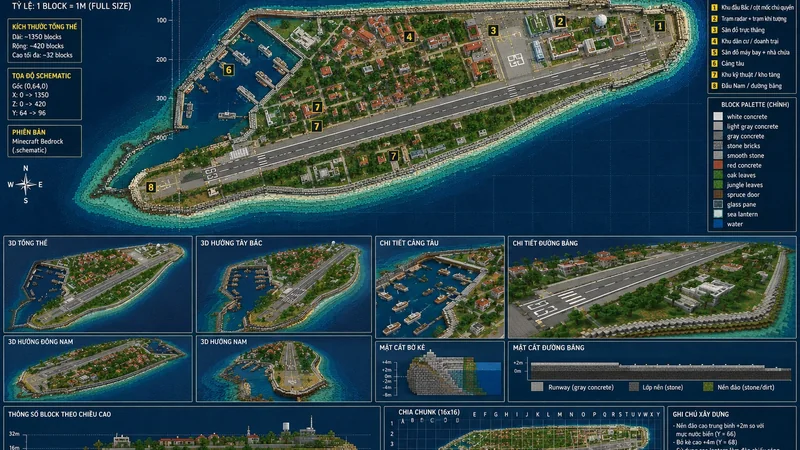Select the smooth stone swatch
Viewport: 800px width, 450px height.
point(718,156)
